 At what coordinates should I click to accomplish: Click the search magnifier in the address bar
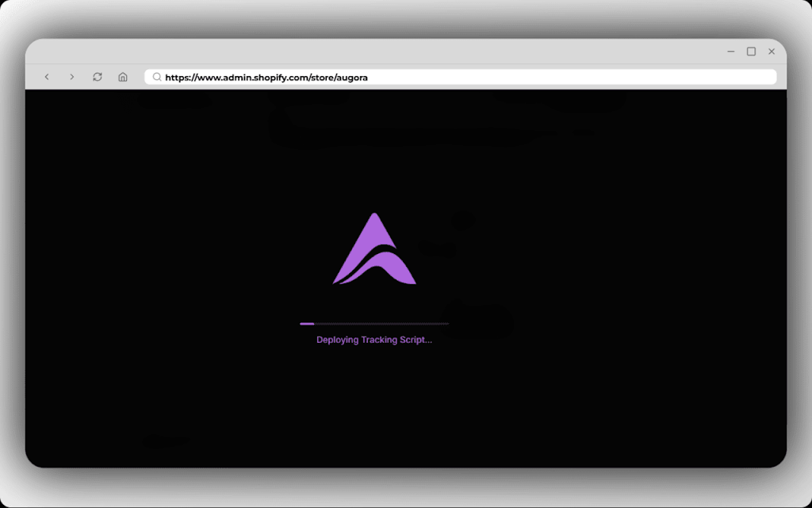[x=157, y=77]
